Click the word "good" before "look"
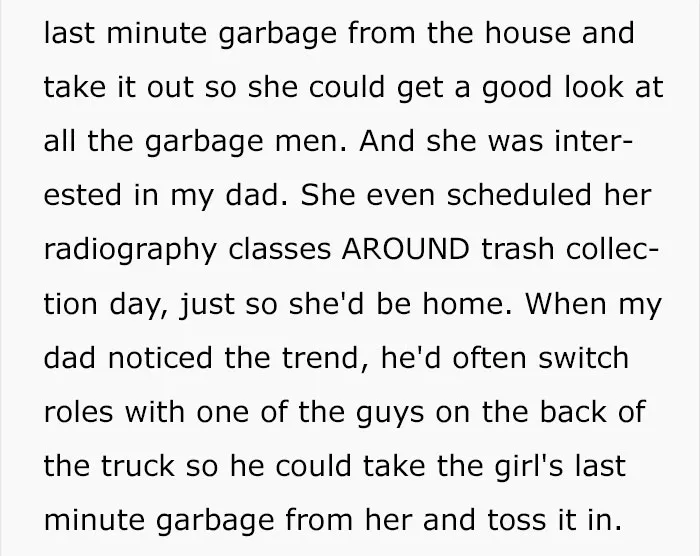The image size is (700, 556). click(x=517, y=89)
